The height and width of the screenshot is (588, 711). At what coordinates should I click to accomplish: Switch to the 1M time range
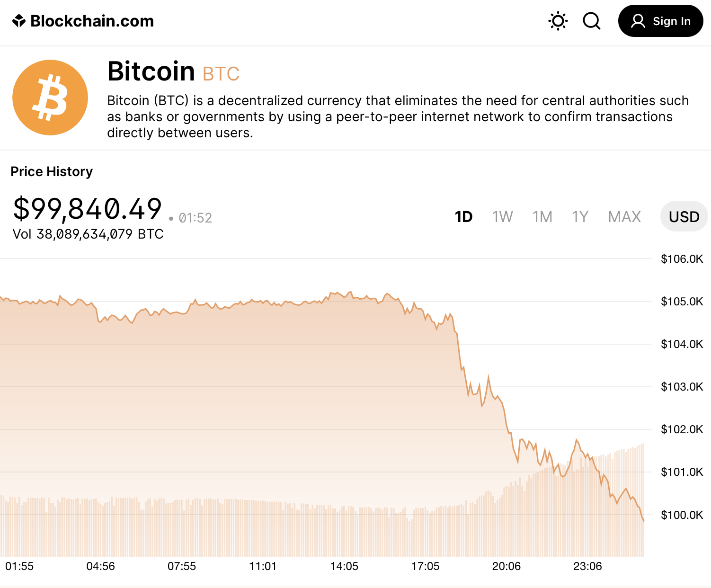(x=542, y=217)
